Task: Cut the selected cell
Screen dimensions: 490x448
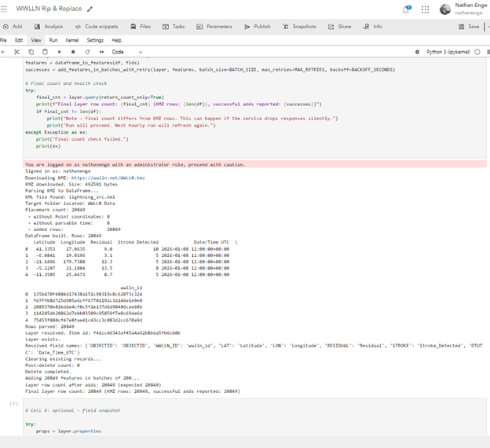Action: [x=16, y=52]
